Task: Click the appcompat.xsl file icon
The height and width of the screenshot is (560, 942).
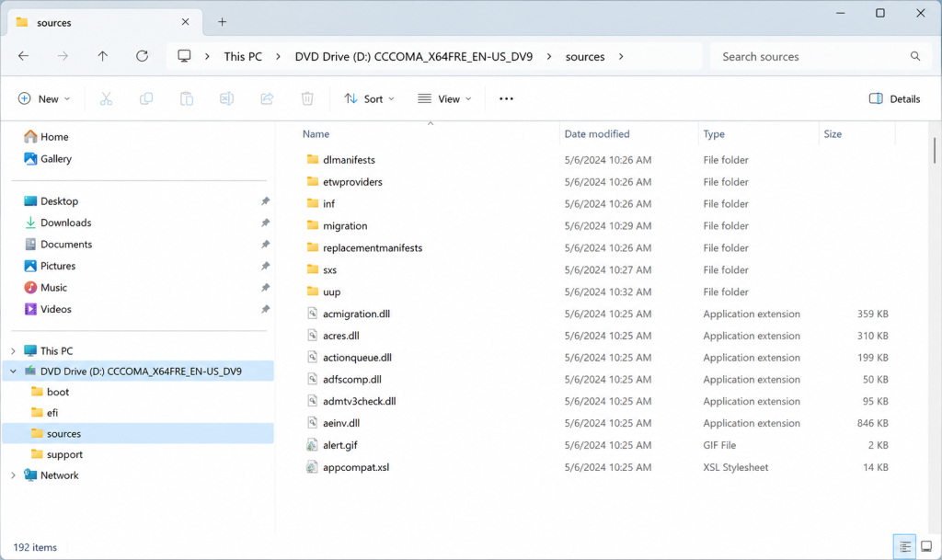Action: [x=312, y=467]
